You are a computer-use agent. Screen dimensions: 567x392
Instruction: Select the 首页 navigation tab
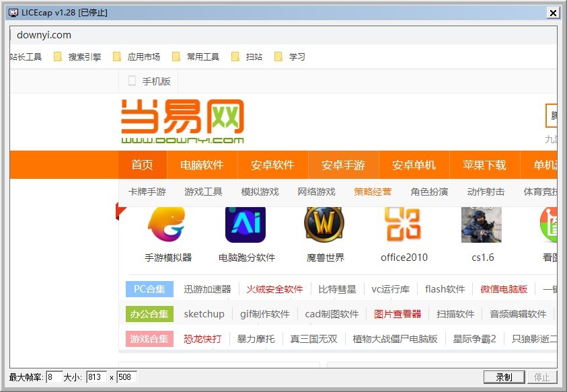click(143, 165)
